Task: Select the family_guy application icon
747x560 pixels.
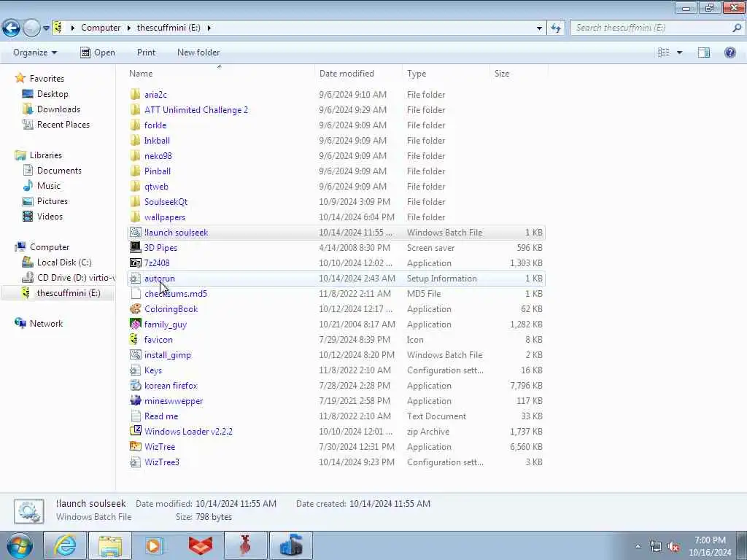Action: coord(135,324)
